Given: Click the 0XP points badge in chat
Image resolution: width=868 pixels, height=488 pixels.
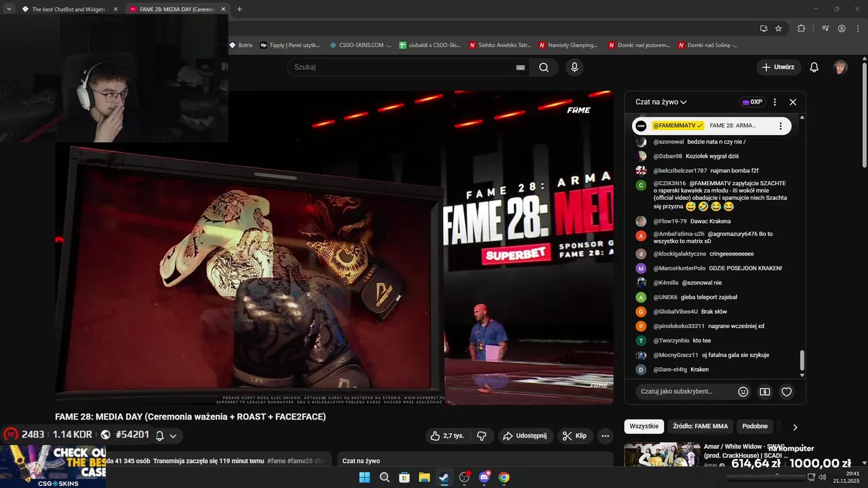Looking at the screenshot, I should coord(752,102).
